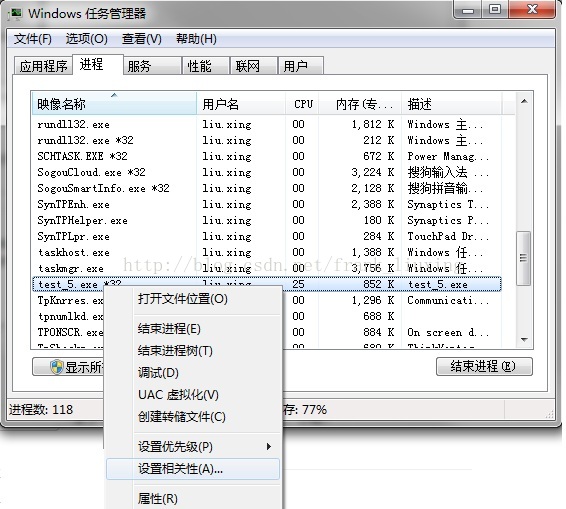
Task: Open the 文件(F) menu
Action: pyautogui.click(x=32, y=39)
